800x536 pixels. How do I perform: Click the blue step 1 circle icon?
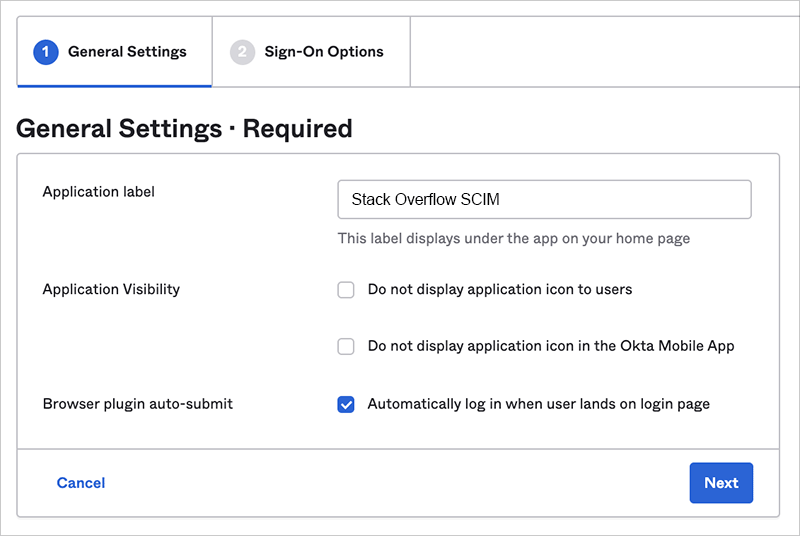(x=46, y=52)
